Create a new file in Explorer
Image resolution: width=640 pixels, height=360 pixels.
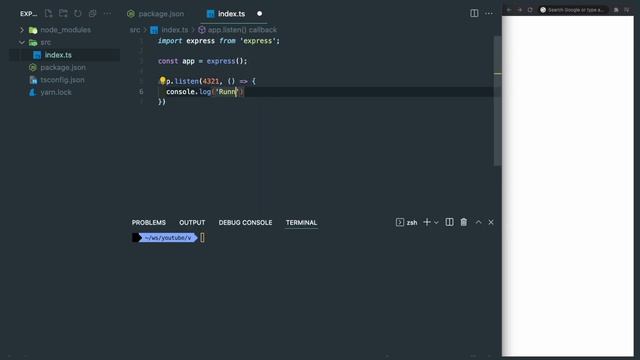pyautogui.click(x=49, y=13)
